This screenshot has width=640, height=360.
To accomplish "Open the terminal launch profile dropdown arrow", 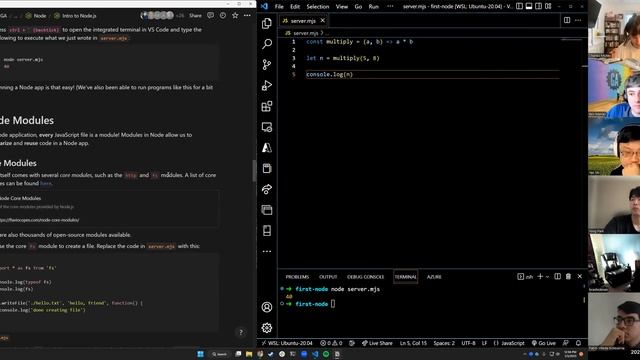I will [x=547, y=277].
